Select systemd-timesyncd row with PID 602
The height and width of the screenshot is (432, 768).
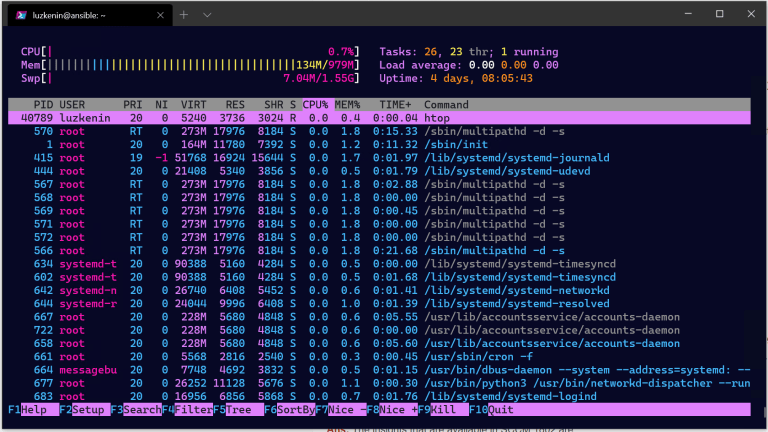click(379, 277)
